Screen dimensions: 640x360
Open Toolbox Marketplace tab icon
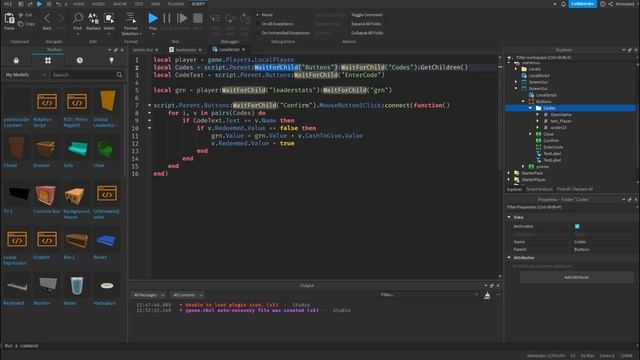click(x=16, y=60)
